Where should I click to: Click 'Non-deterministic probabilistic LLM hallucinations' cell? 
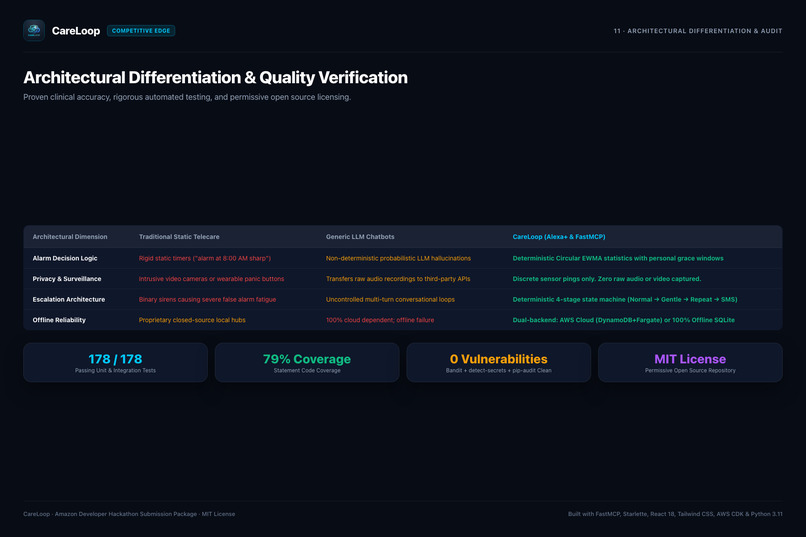398,258
